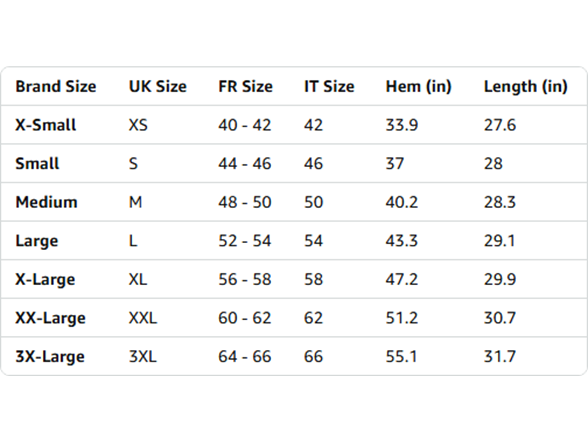
Task: Click the Large brand size cell
Action: 37,241
